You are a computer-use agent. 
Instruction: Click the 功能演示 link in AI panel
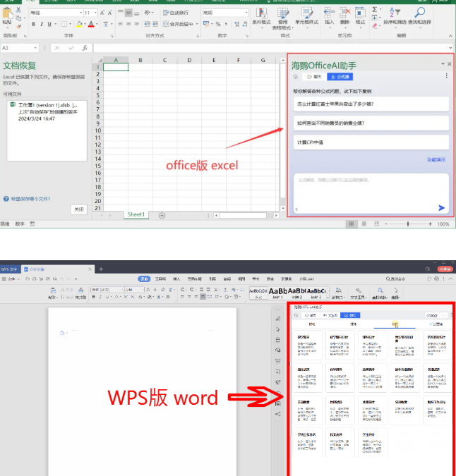tap(436, 159)
